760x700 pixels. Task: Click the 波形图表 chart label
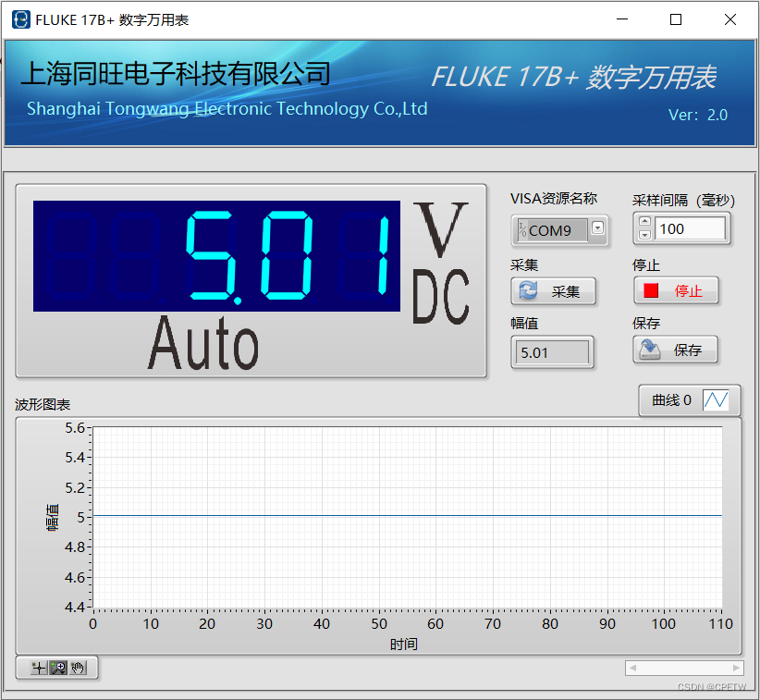(43, 404)
